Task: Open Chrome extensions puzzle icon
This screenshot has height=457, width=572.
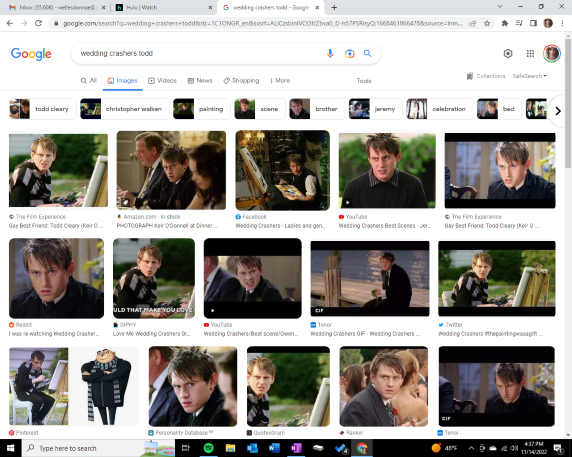Action: click(505, 23)
